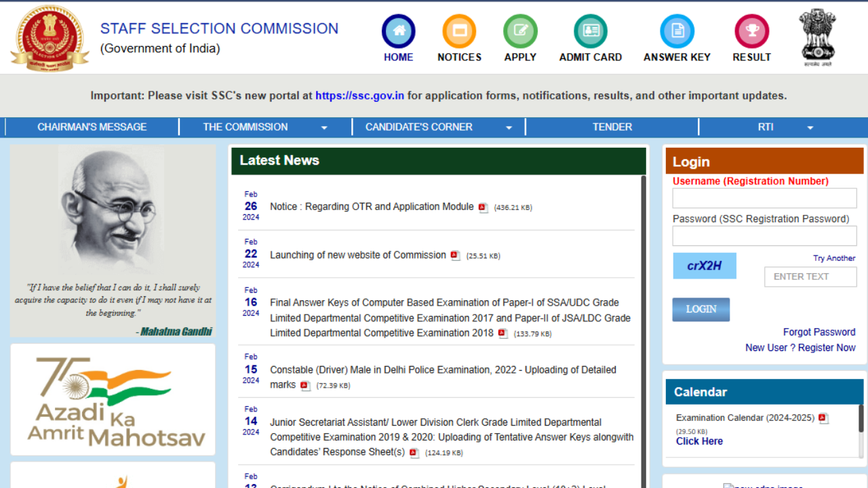Click the SSC logo emblem
The height and width of the screenshot is (488, 868).
click(x=50, y=38)
